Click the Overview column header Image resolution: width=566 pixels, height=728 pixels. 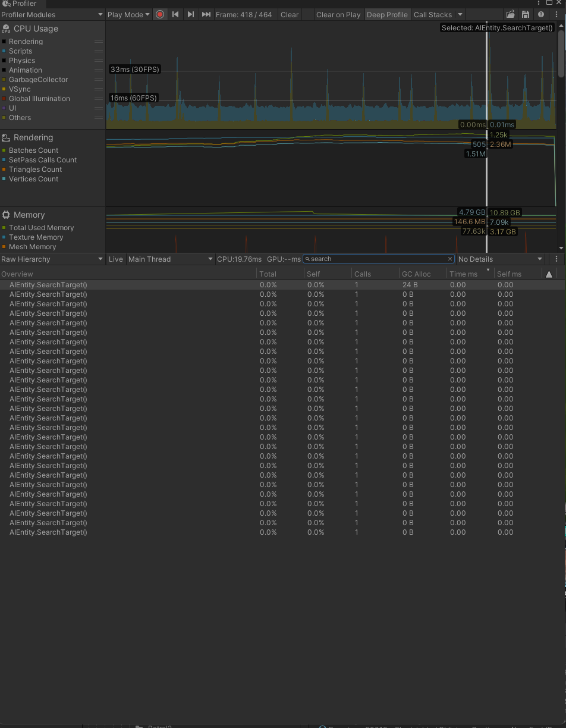[x=128, y=274]
